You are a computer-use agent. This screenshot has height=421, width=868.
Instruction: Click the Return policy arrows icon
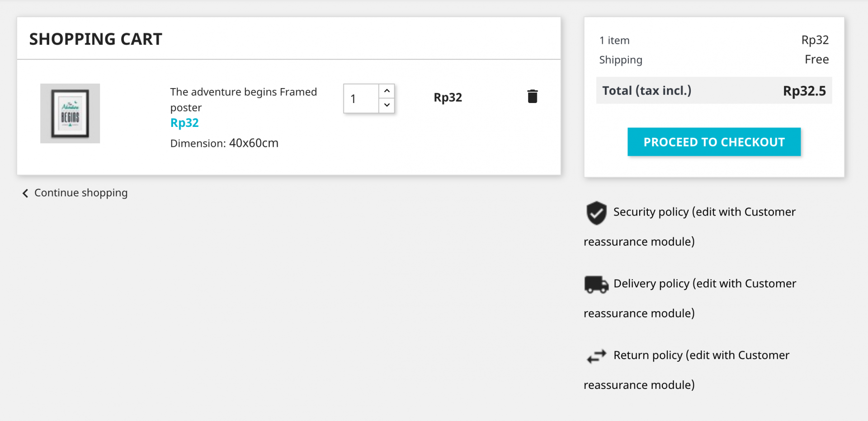pyautogui.click(x=596, y=356)
